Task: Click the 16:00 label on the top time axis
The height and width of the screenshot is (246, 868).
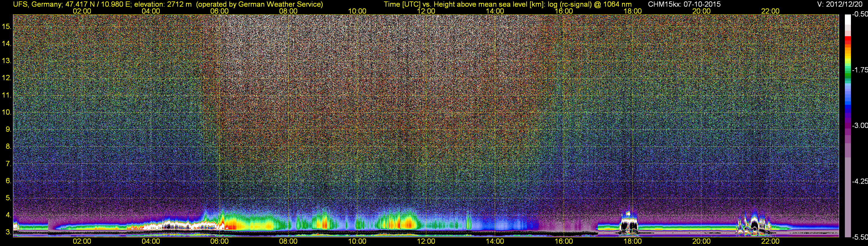Action: (x=564, y=11)
